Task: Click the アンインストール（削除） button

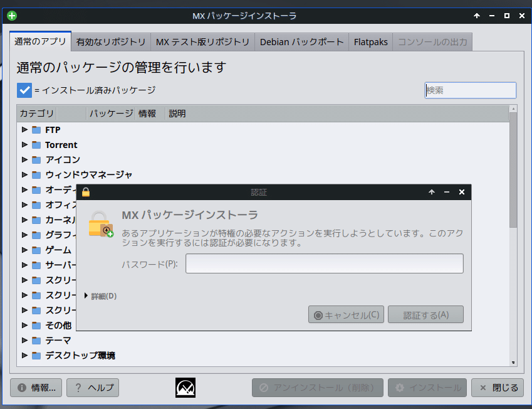Action: [x=318, y=388]
